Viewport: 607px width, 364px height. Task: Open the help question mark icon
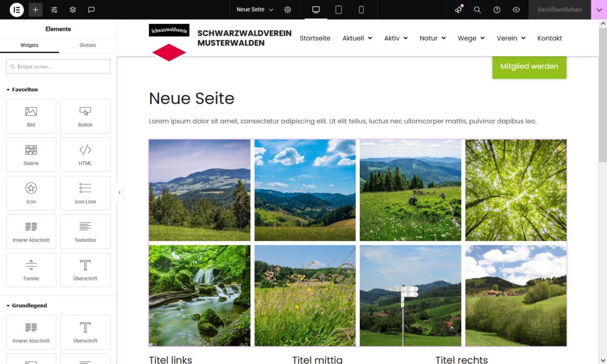[497, 10]
